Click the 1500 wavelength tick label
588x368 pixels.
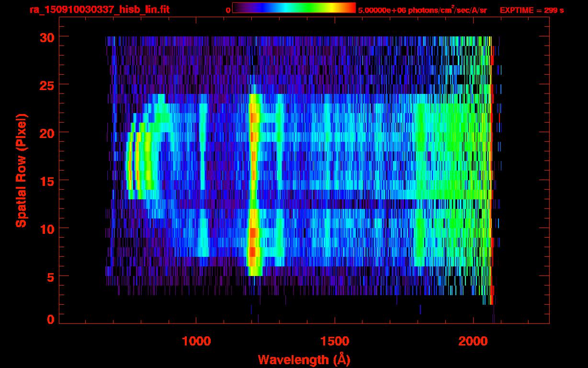(335, 341)
